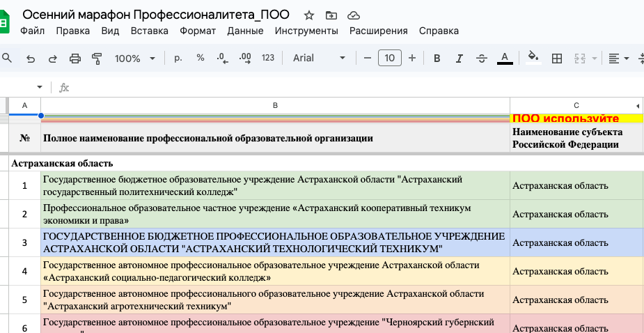The width and height of the screenshot is (644, 333).
Task: Open the Вставка menu
Action: (150, 31)
